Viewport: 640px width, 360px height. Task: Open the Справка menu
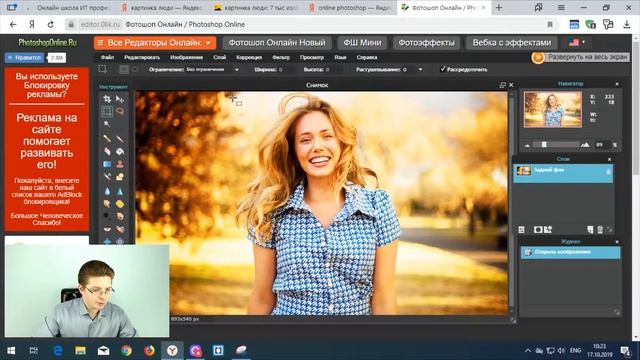click(367, 57)
